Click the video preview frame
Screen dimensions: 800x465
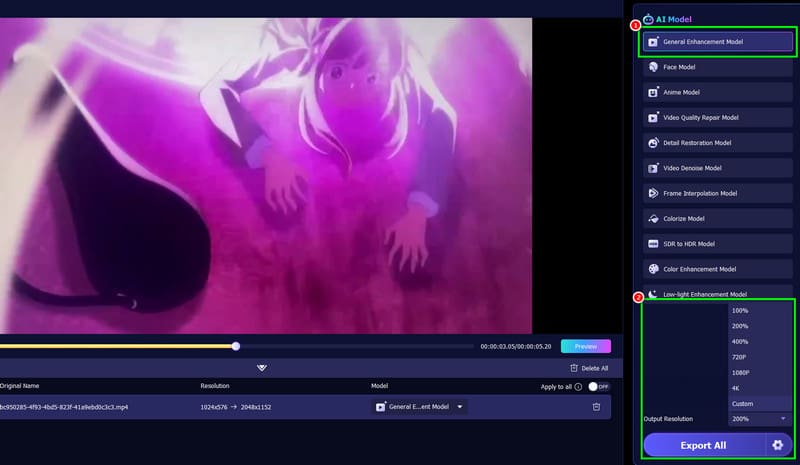266,176
